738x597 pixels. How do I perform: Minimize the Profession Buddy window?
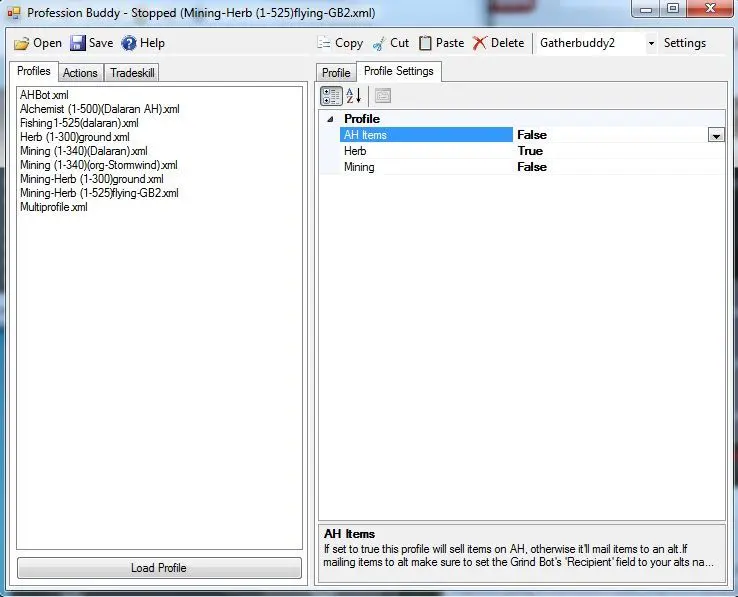(646, 9)
